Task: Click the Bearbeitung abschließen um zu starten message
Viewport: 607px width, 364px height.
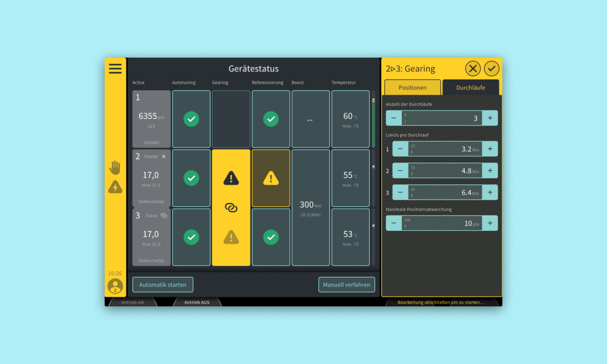Action: click(x=441, y=302)
